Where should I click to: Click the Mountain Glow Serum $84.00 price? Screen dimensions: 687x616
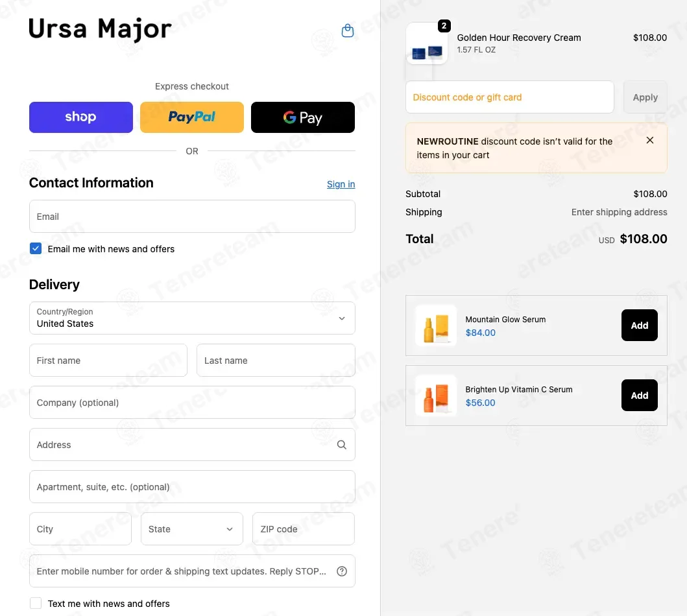480,333
